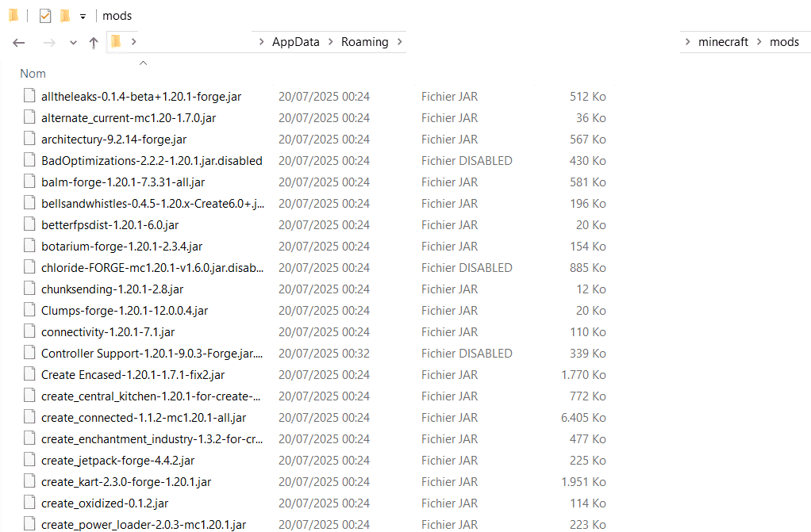Select file name create_oxidized-0.1.2.jar
811x532 pixels.
click(x=105, y=503)
